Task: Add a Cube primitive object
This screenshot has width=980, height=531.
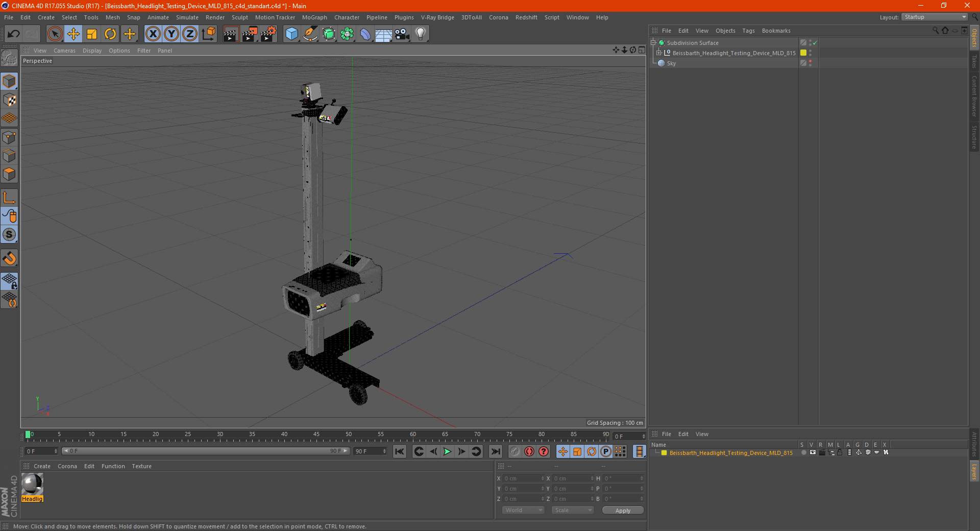Action: point(291,34)
